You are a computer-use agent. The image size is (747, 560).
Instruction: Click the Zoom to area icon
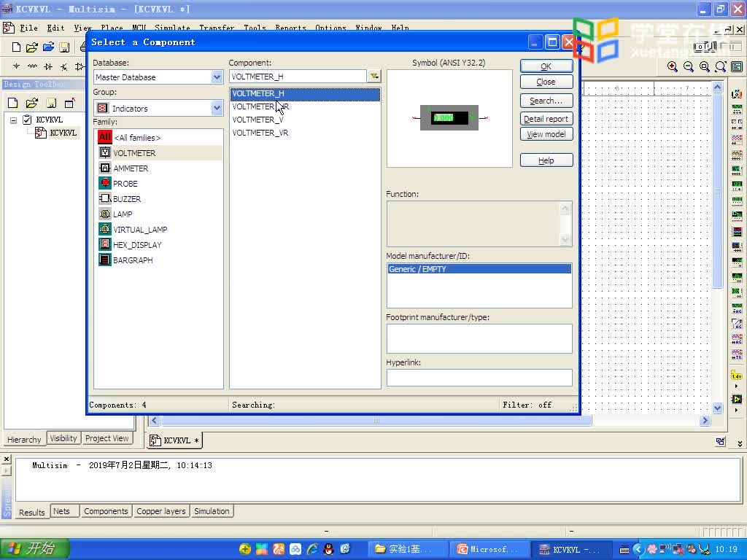(705, 66)
